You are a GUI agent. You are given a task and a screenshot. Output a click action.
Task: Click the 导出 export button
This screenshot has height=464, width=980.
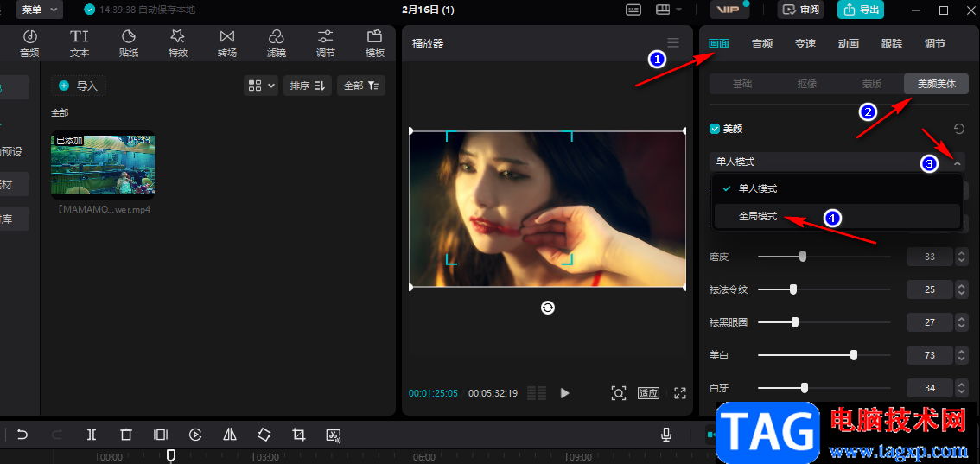pyautogui.click(x=861, y=10)
